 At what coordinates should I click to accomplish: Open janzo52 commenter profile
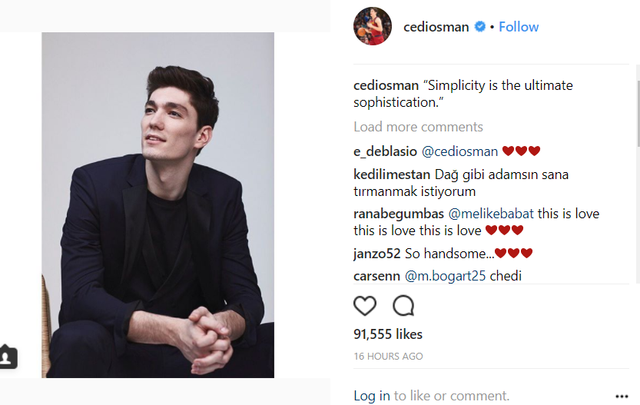(x=377, y=254)
